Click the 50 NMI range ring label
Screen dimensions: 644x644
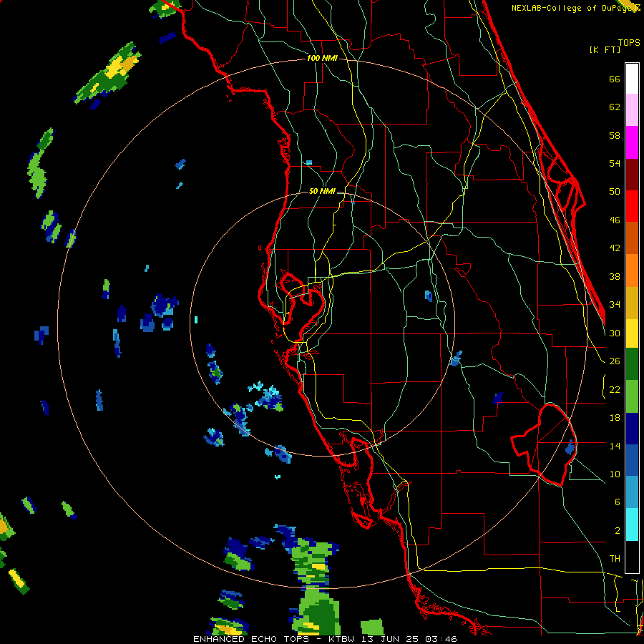pos(322,191)
